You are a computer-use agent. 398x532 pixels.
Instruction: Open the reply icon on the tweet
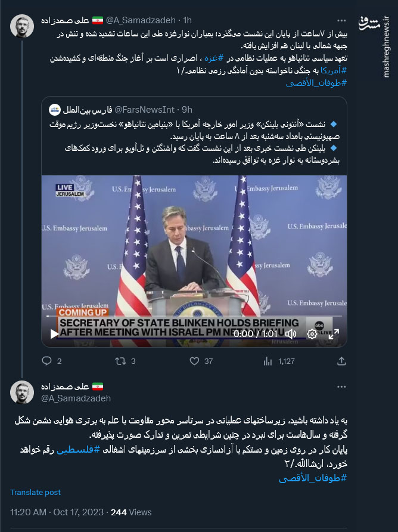[48, 361]
